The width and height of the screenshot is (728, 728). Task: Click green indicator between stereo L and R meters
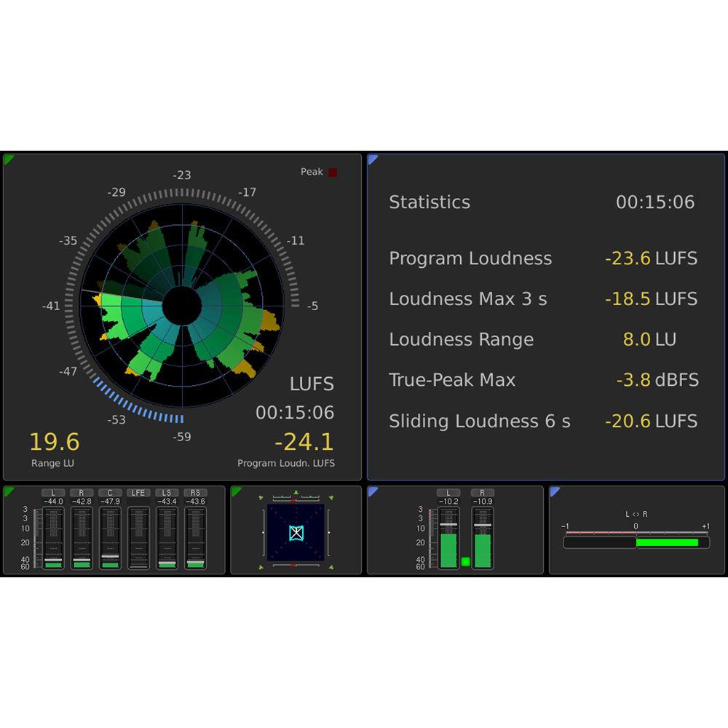click(x=465, y=561)
